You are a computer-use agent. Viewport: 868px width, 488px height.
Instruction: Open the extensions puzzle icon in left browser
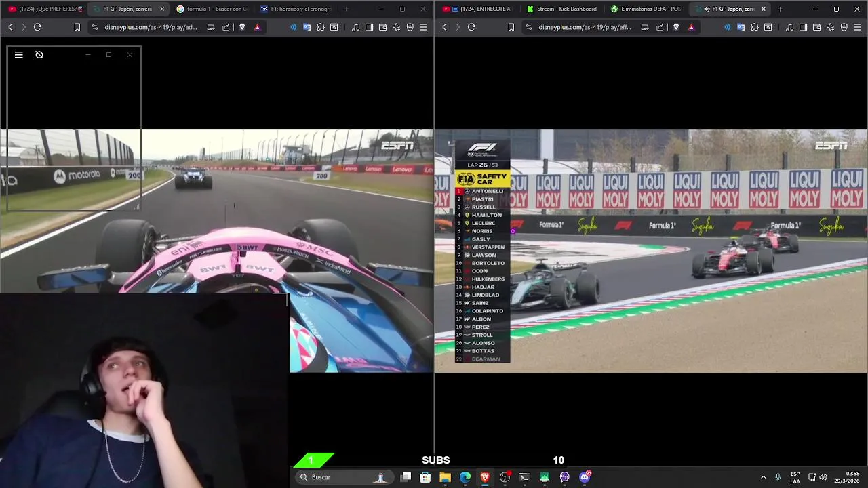pyautogui.click(x=321, y=27)
